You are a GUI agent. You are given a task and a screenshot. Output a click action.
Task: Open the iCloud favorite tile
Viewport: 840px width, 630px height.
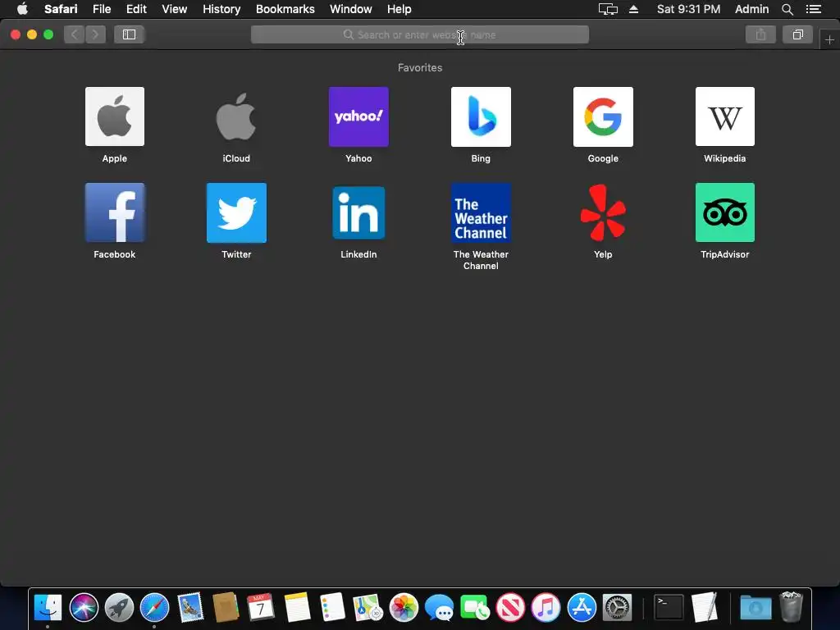236,116
